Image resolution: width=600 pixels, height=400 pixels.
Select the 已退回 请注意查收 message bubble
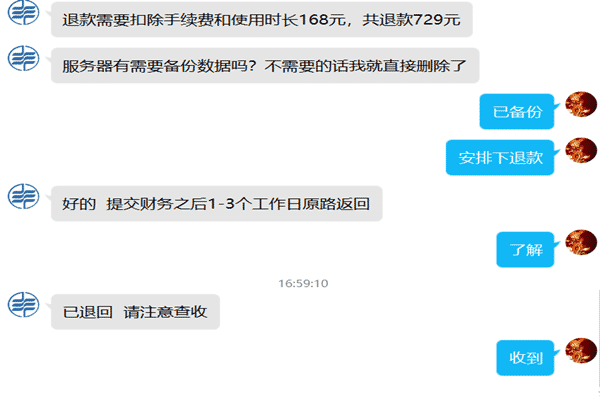(x=135, y=312)
